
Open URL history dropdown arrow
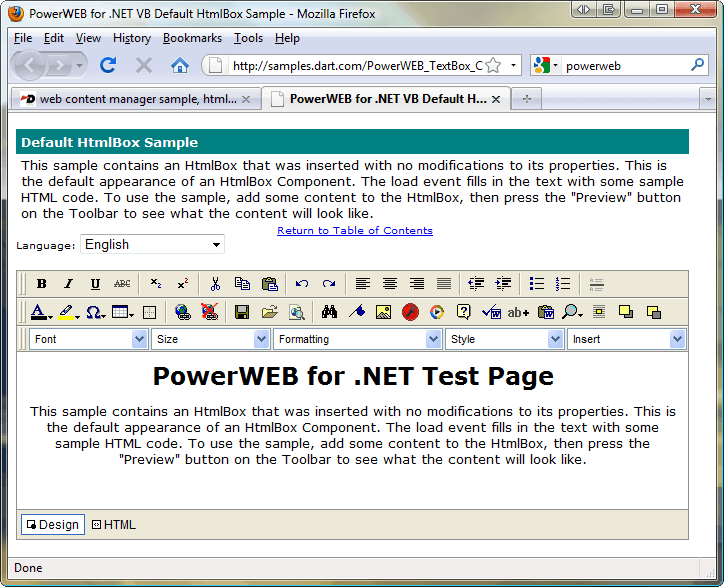(x=513, y=66)
